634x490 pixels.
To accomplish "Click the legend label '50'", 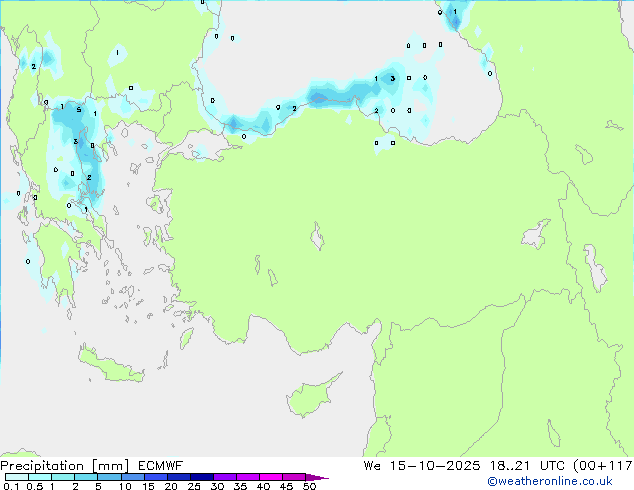I will point(309,486).
